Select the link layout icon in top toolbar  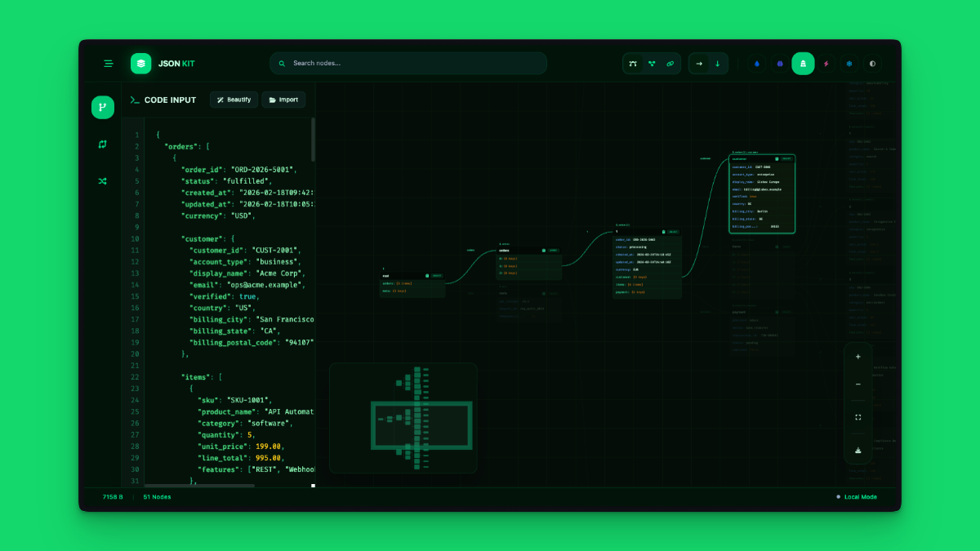[x=670, y=63]
